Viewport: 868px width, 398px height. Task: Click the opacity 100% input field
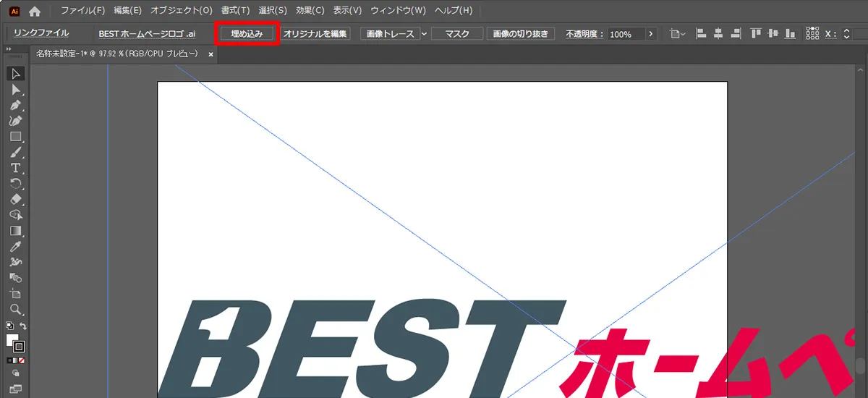click(625, 34)
